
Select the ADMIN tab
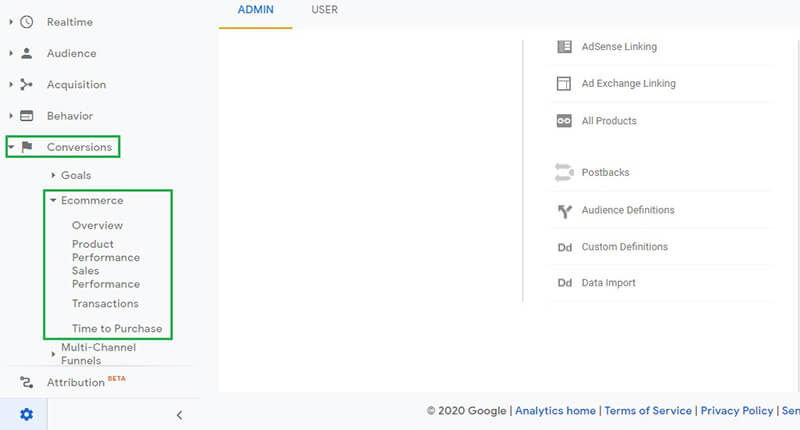[256, 10]
